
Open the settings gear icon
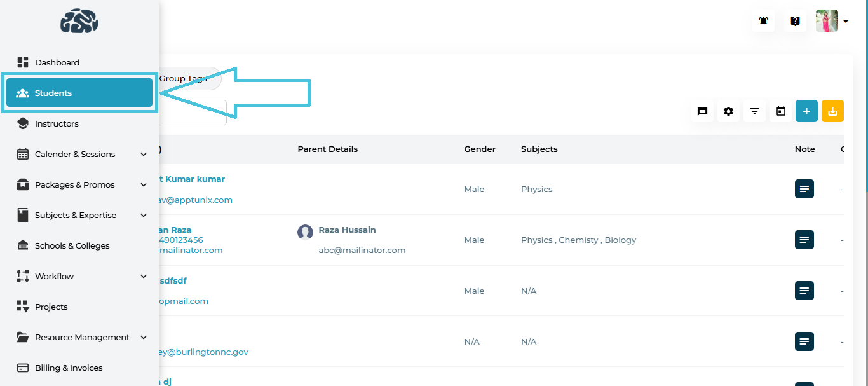coord(728,111)
